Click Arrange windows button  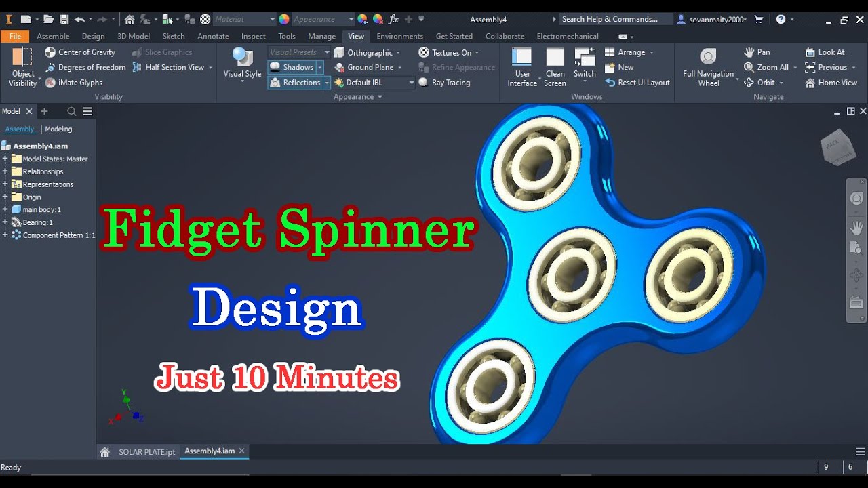pos(629,52)
